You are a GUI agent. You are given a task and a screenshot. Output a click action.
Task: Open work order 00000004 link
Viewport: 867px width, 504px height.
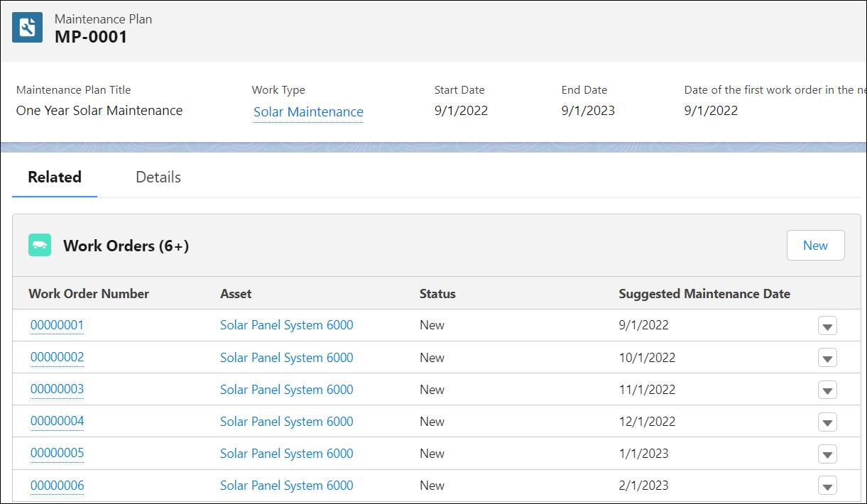(x=57, y=421)
